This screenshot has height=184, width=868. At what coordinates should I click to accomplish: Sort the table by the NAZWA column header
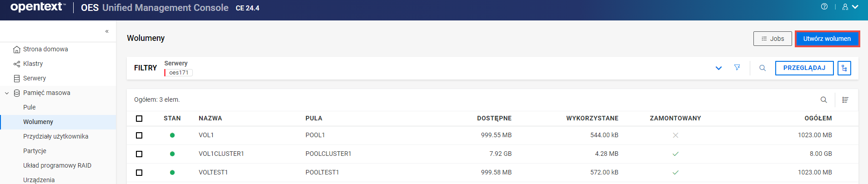point(210,119)
